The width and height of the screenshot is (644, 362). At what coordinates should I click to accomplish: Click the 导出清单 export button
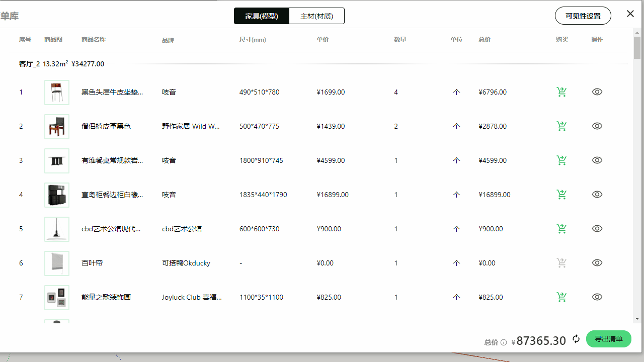[x=608, y=339]
